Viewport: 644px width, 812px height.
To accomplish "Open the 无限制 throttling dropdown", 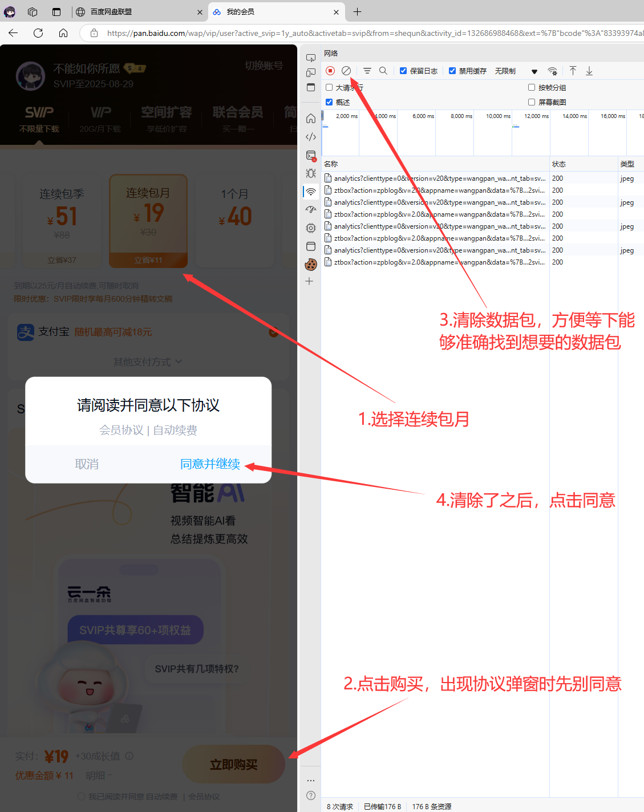I will pyautogui.click(x=516, y=71).
